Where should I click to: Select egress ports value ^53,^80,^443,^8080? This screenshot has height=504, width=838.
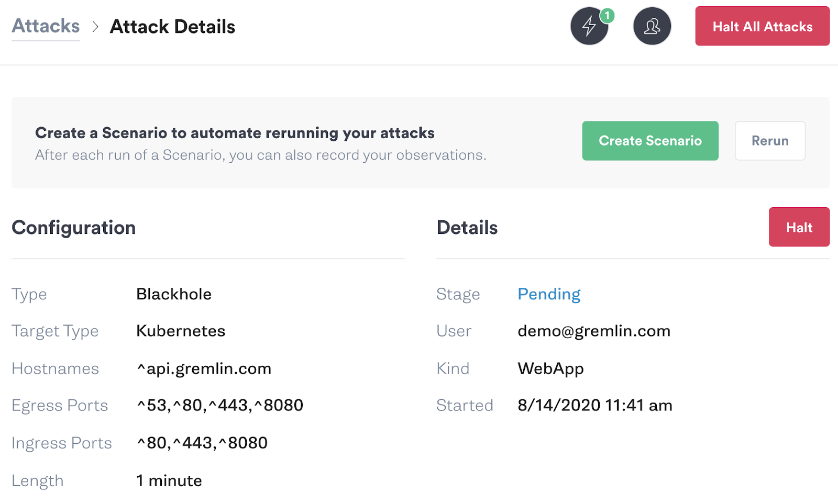pos(220,405)
